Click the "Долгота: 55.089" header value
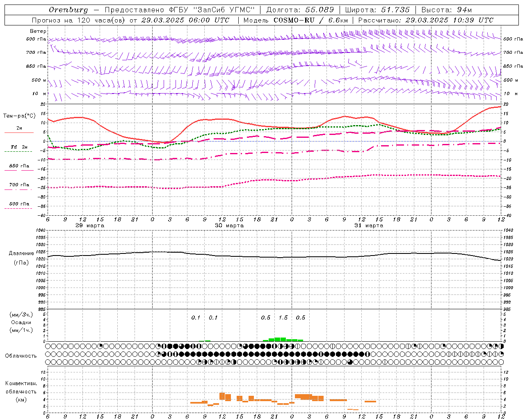Viewport: 525px width, 420px height. click(x=300, y=10)
